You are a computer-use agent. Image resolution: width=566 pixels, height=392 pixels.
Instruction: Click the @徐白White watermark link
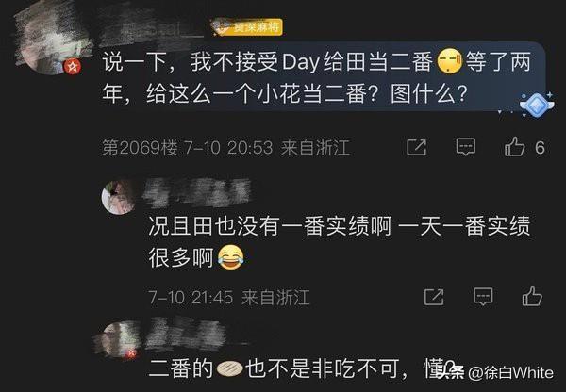click(x=510, y=373)
